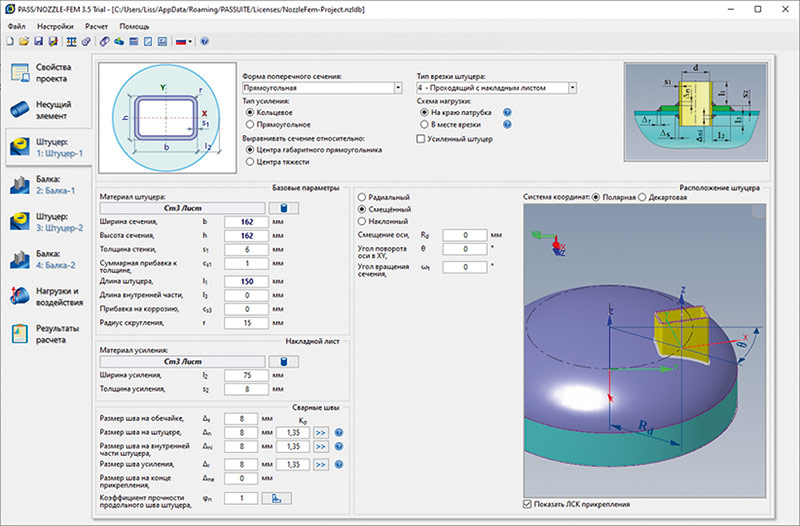The width and height of the screenshot is (800, 526).
Task: Open help for Размер шва усиления
Action: 339,464
